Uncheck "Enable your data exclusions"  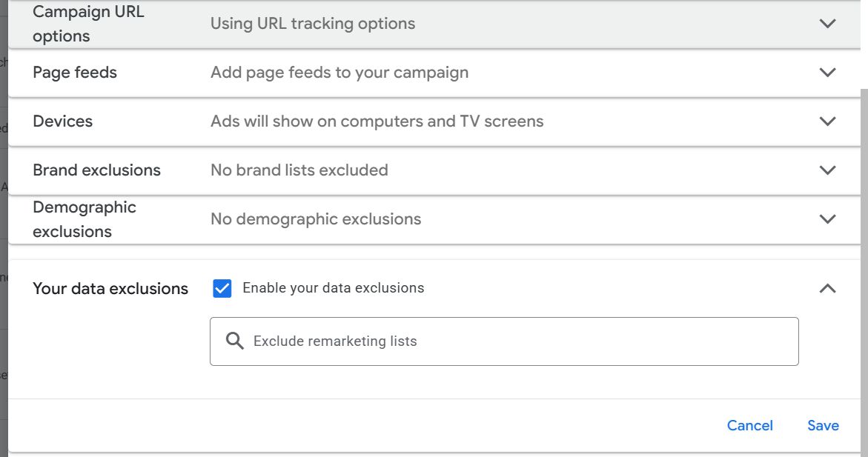click(x=222, y=287)
